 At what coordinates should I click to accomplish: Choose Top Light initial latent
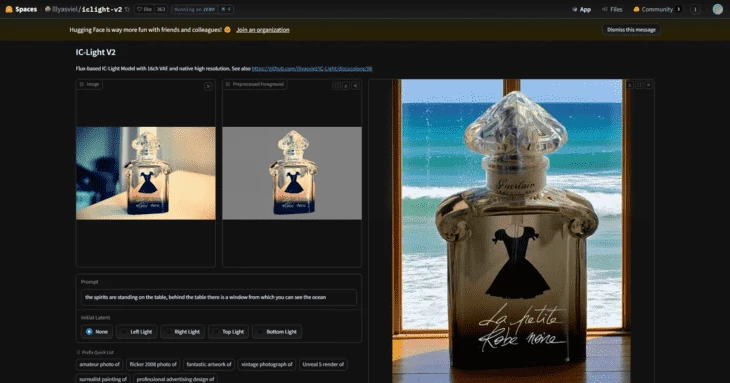click(x=229, y=332)
